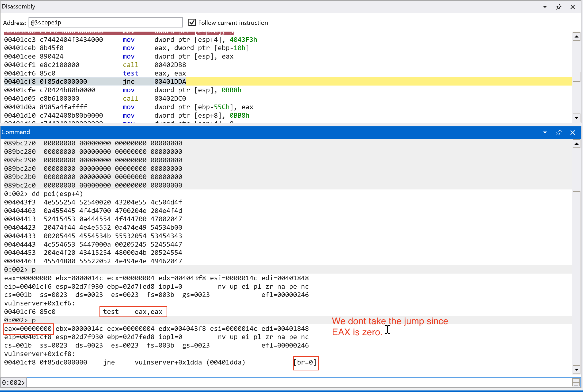The image size is (583, 392).
Task: Select the Disassembly panel title bar
Action: pyautogui.click(x=257, y=7)
